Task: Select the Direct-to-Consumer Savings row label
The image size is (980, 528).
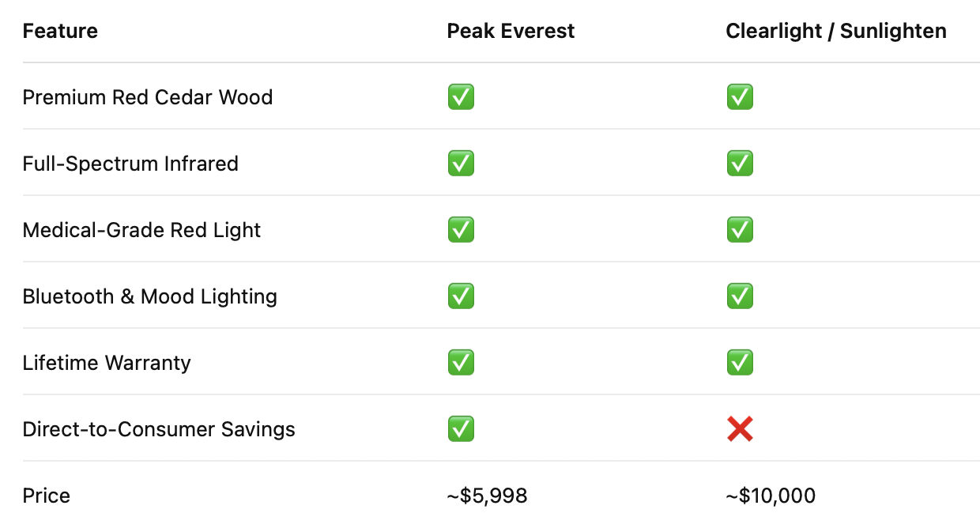Action: (159, 429)
